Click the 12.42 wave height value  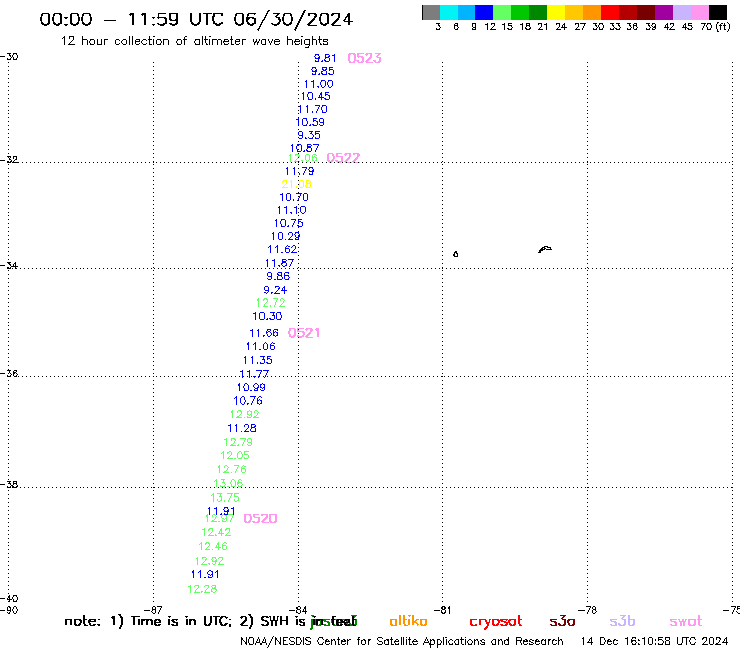[216, 532]
